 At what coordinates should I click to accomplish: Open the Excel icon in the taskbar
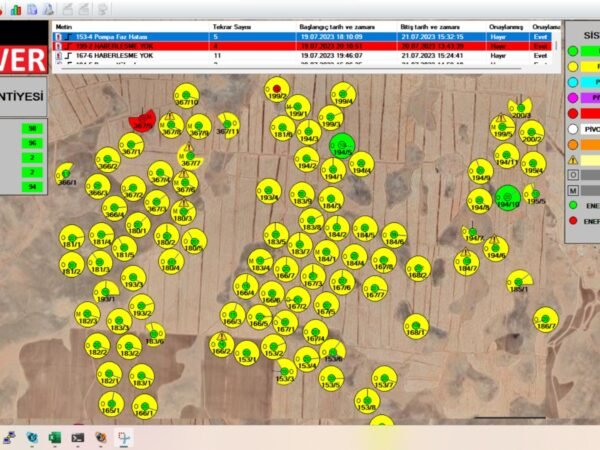[x=55, y=437]
